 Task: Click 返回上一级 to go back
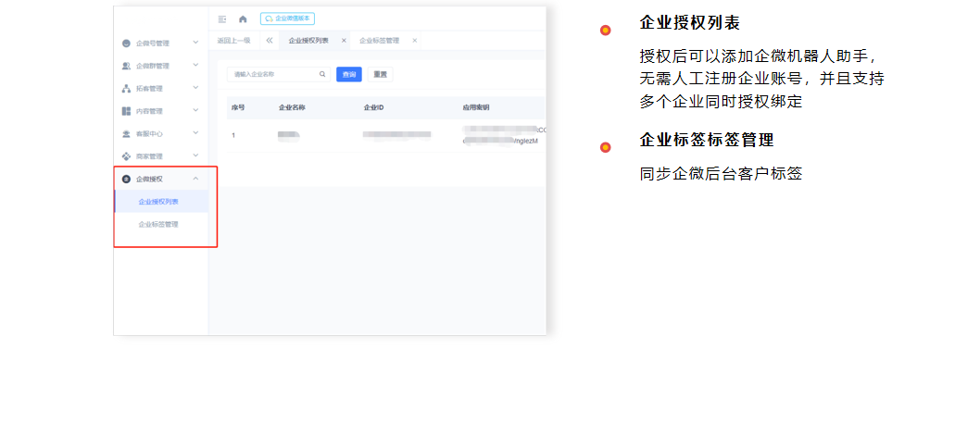[x=233, y=41]
